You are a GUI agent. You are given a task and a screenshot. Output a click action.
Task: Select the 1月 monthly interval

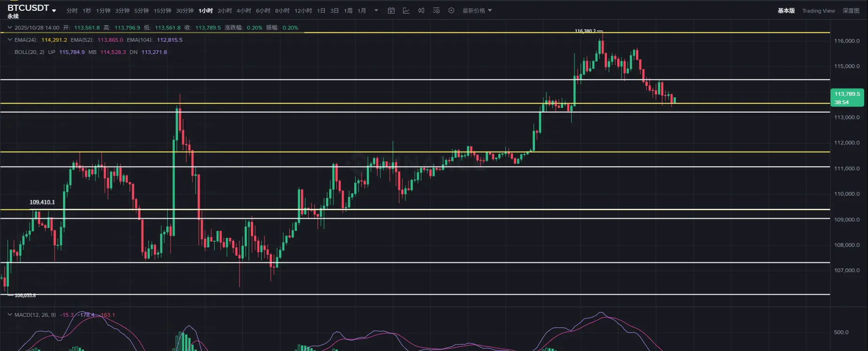point(362,10)
